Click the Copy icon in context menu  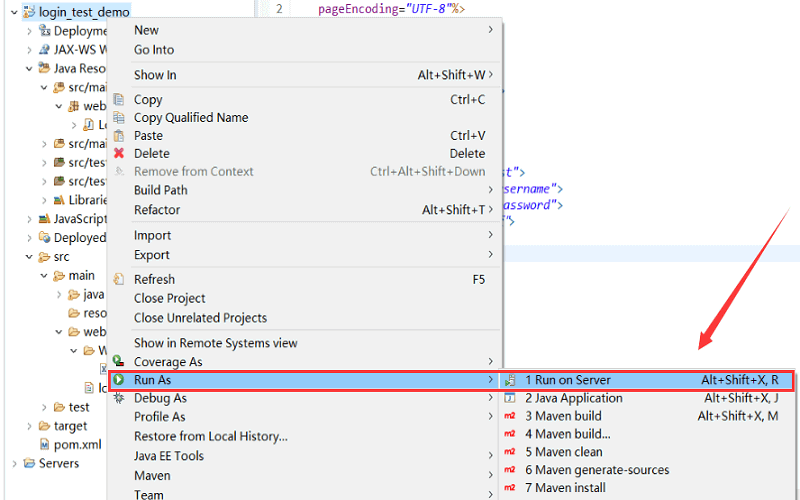point(118,99)
